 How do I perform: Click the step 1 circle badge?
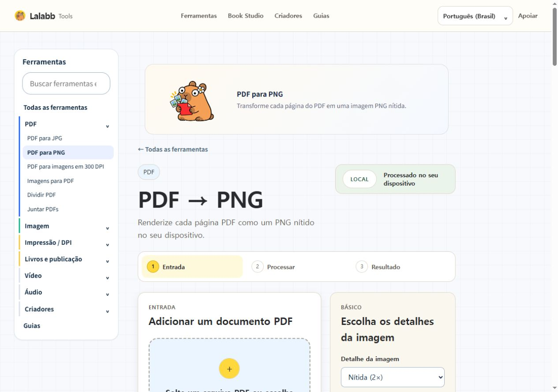click(x=153, y=267)
